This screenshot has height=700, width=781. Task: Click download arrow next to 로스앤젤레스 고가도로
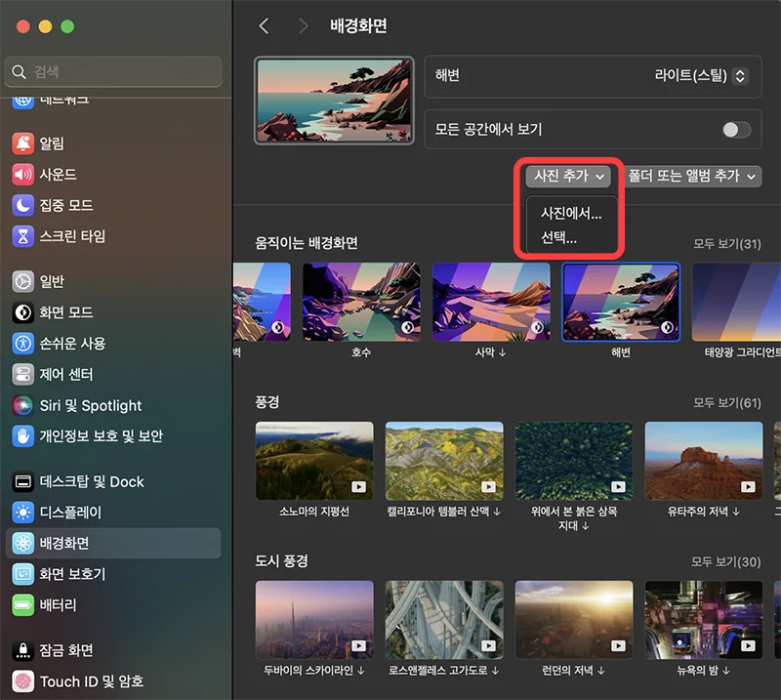[x=495, y=671]
